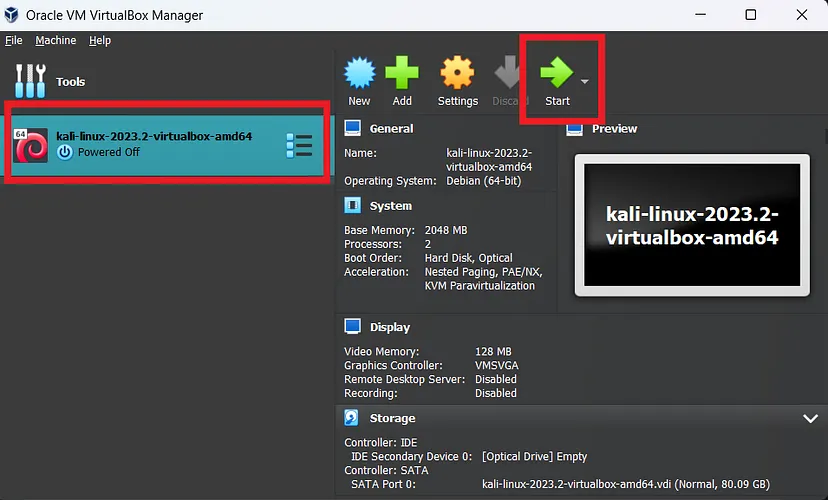Screen dimensions: 828x500
Task: Click the [Optical Drive] Empty entry
Action: click(534, 456)
